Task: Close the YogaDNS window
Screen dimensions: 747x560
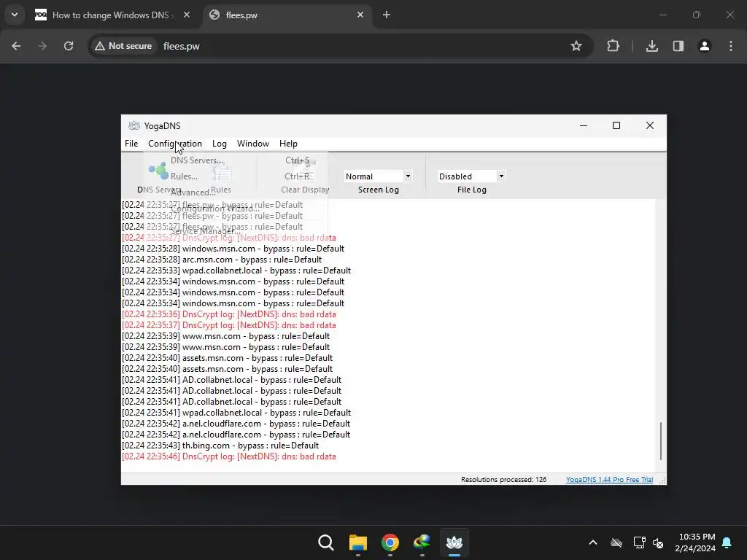Action: (x=650, y=125)
